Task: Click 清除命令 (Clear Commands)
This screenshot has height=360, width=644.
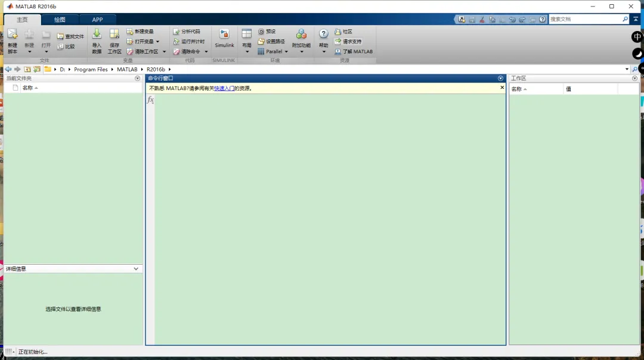Action: point(187,52)
